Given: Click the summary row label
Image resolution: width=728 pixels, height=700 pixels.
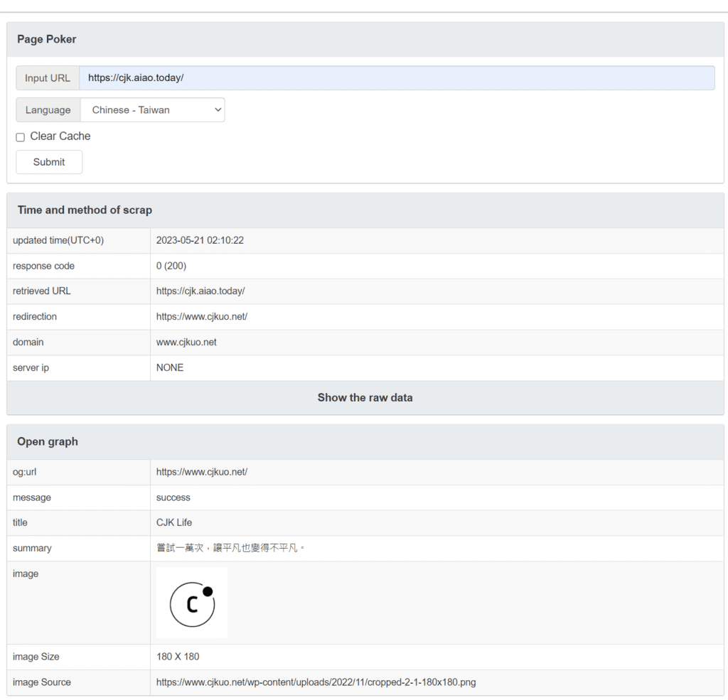Looking at the screenshot, I should click(32, 548).
